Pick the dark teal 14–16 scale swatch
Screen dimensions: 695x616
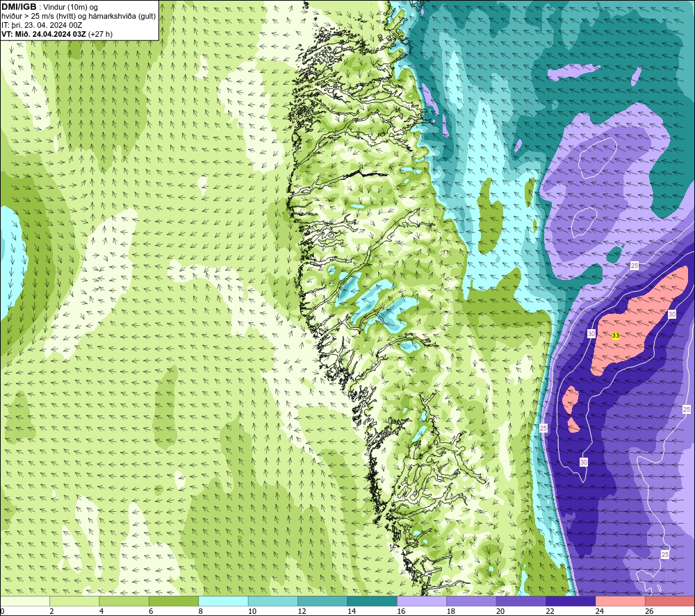click(x=373, y=601)
